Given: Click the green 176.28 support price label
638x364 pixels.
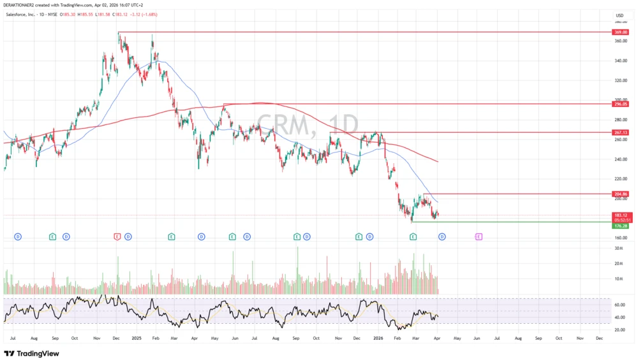Looking at the screenshot, I should [x=621, y=226].
